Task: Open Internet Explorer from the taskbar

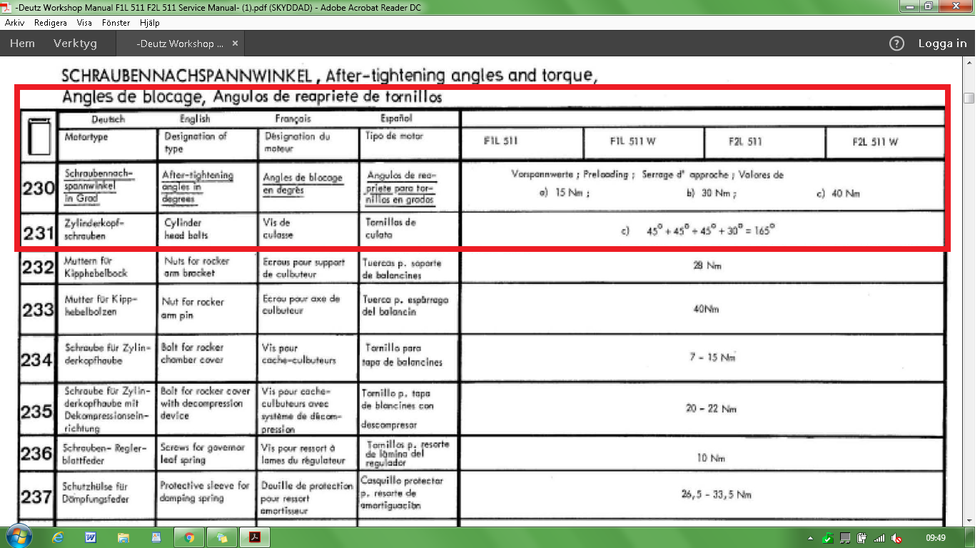Action: (58, 537)
